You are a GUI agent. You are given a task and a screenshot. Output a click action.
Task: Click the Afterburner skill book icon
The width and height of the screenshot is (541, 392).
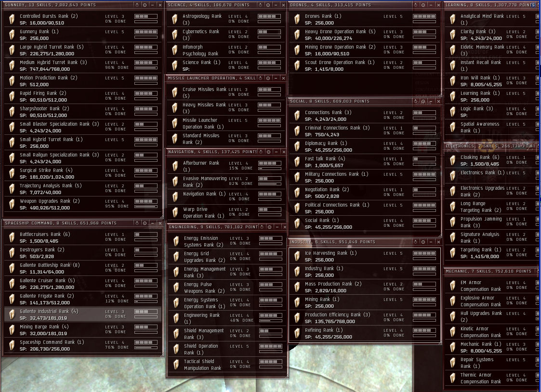pos(175,166)
